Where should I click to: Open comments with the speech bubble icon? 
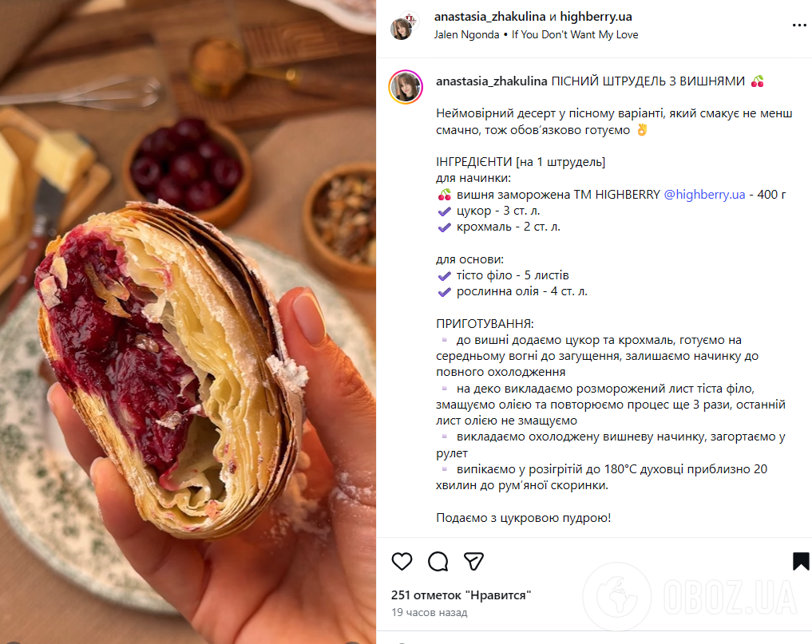(x=438, y=561)
